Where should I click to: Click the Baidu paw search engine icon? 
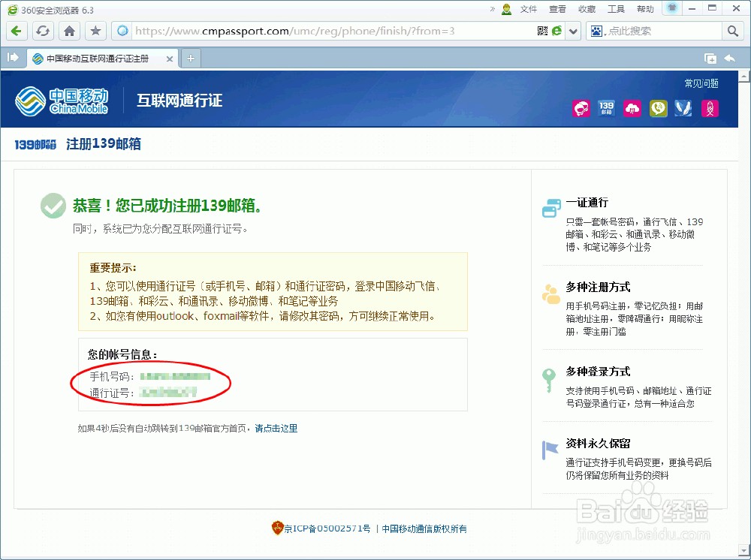(x=596, y=31)
